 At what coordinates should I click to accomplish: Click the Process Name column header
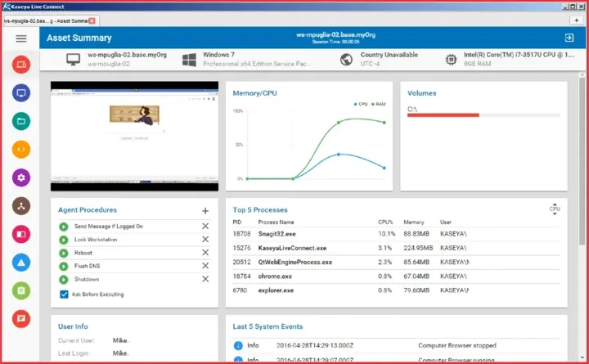point(276,222)
